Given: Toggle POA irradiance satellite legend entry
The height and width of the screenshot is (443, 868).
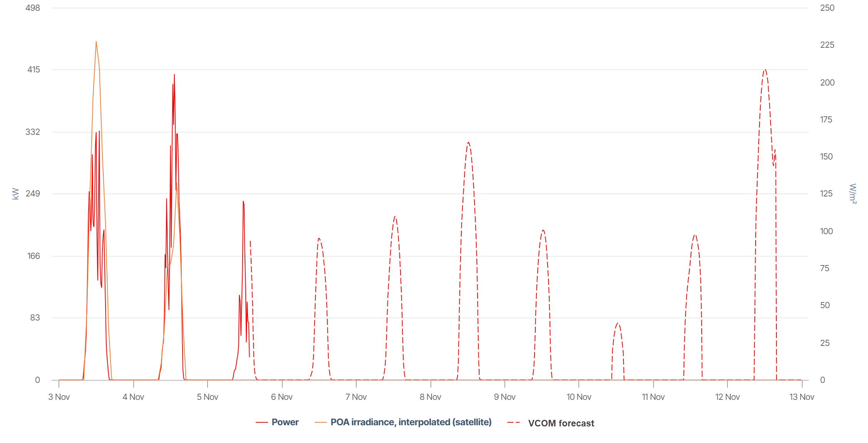Looking at the screenshot, I should pyautogui.click(x=411, y=422).
